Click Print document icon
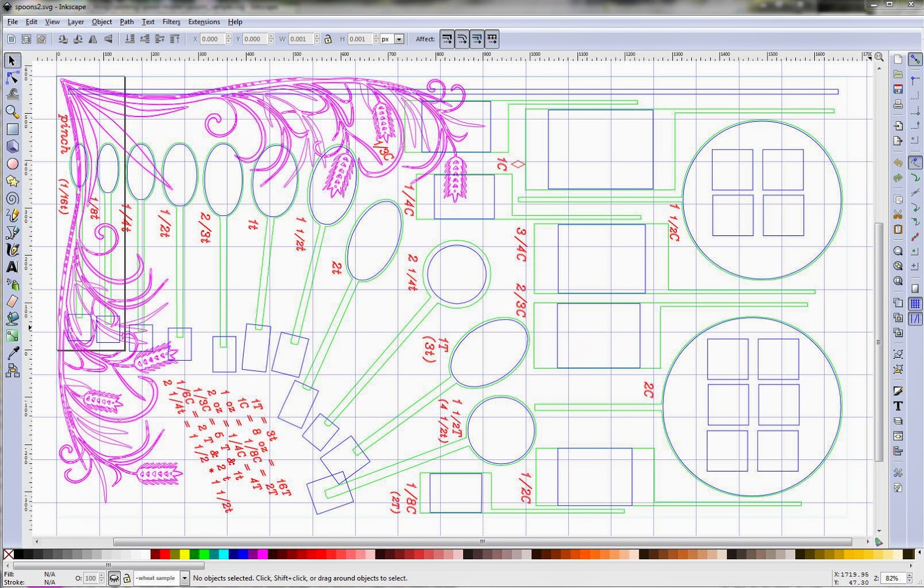 click(898, 104)
